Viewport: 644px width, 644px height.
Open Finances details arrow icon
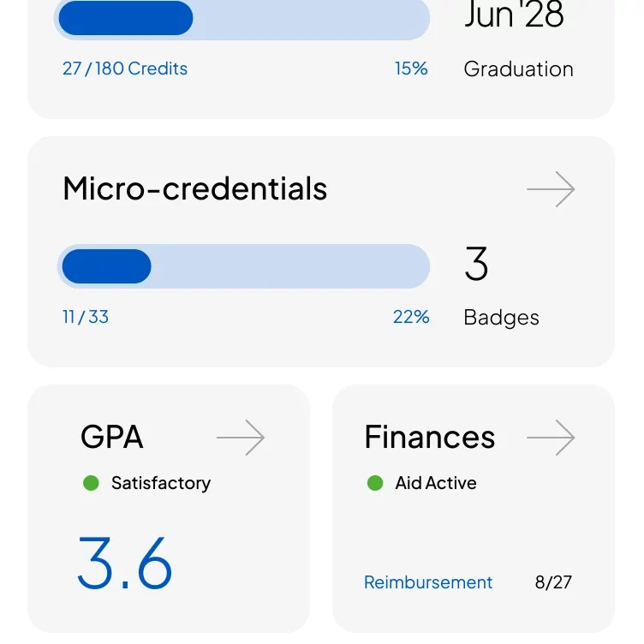tap(551, 438)
